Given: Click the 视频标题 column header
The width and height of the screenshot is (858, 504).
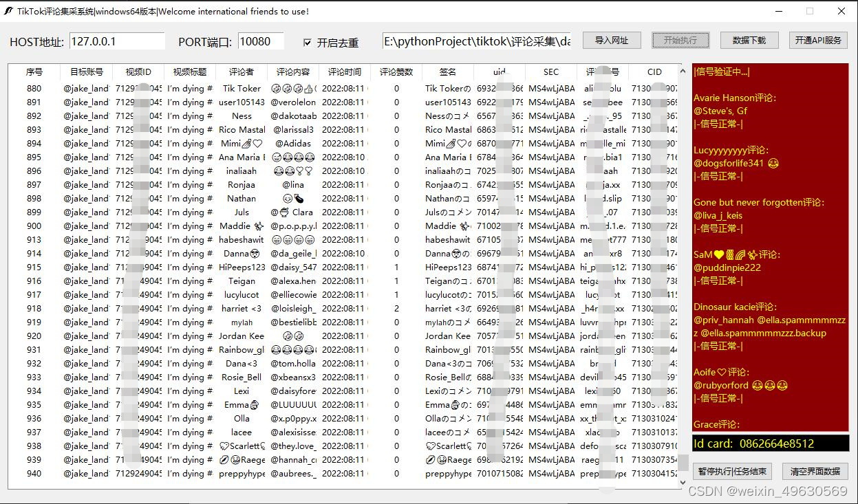Looking at the screenshot, I should point(190,72).
